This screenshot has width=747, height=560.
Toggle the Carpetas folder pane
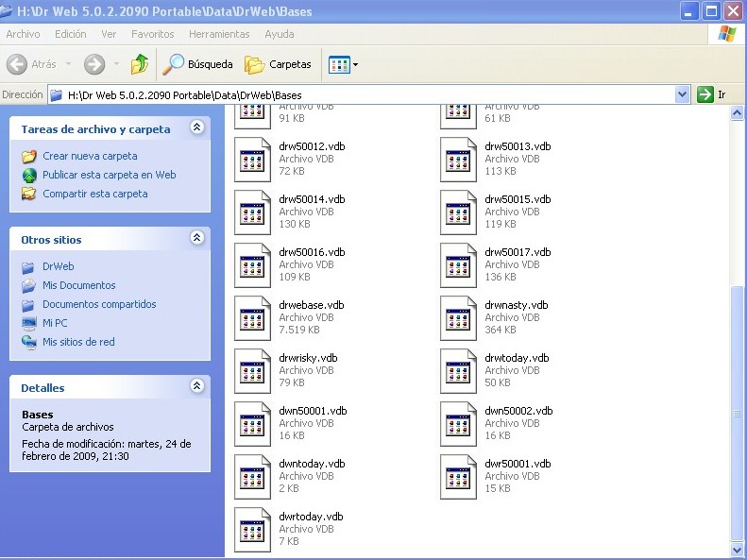click(279, 64)
